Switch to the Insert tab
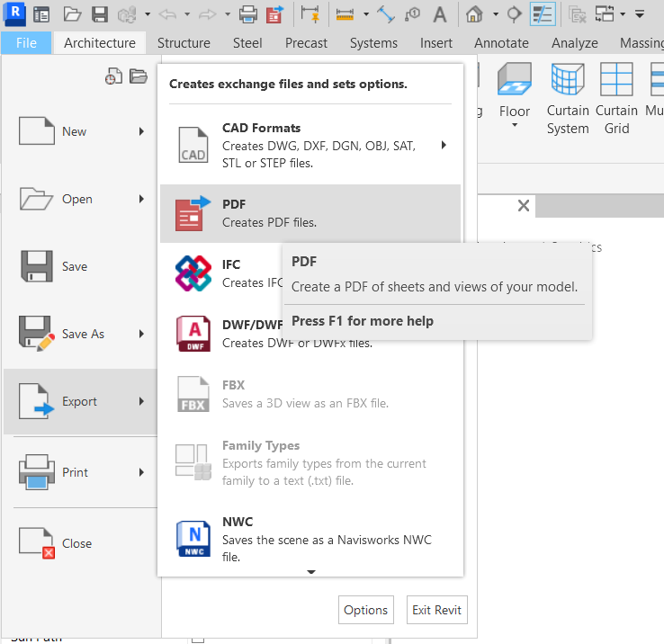The image size is (664, 644). 436,43
